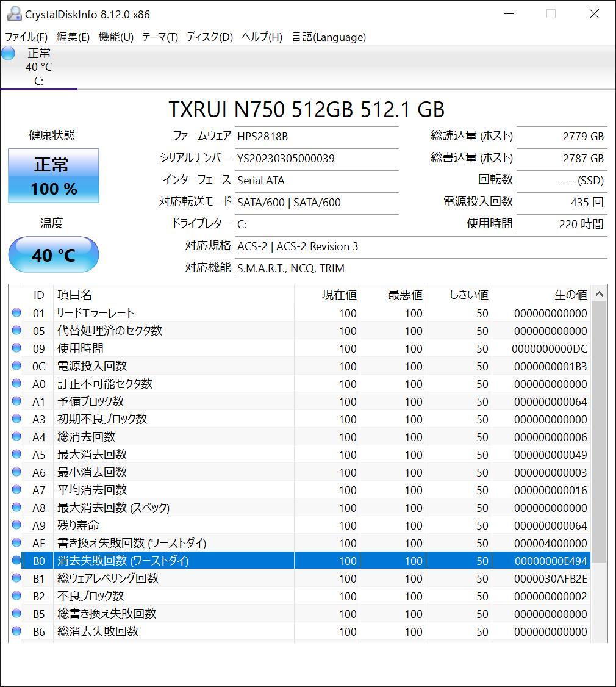The width and height of the screenshot is (616, 687).
Task: Select the 残り寿命 attribute name
Action: click(x=78, y=525)
